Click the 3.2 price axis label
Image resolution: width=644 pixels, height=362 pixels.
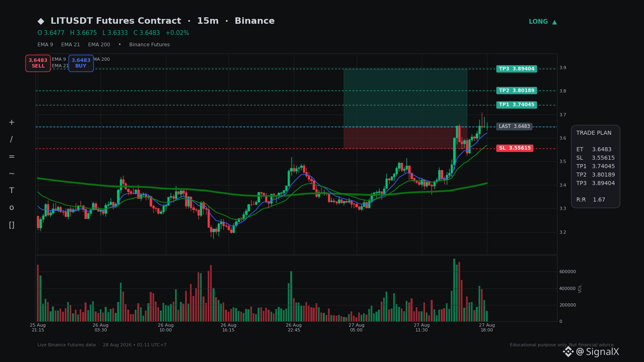click(563, 232)
